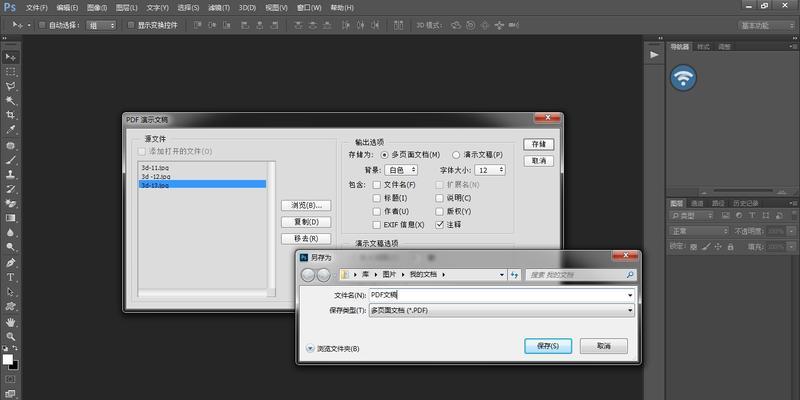Open the 图像(I) menu
Viewport: 800px width, 400px height.
pos(97,8)
